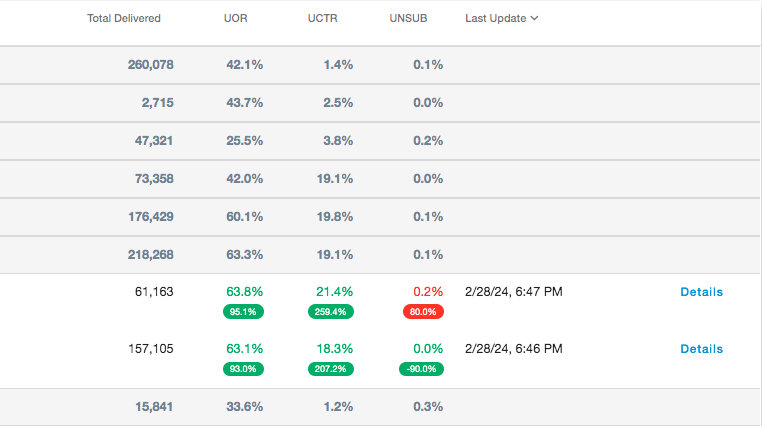Screen dimensions: 762x426
Task: Click the 2/28/24, 6:47 PM timestamp
Action: click(514, 292)
